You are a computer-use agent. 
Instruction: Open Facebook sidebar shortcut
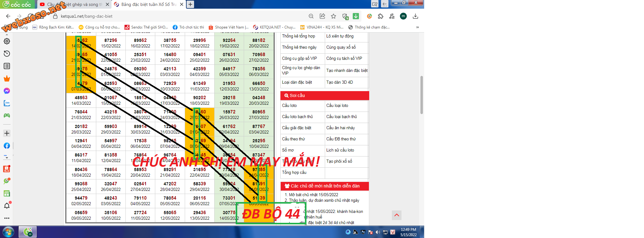coord(7,146)
